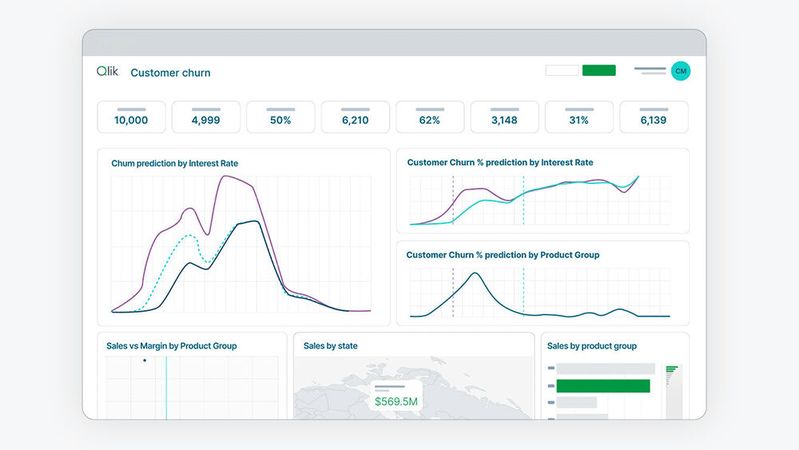Select the 10,000 KPI card
799x450 pixels.
point(131,117)
